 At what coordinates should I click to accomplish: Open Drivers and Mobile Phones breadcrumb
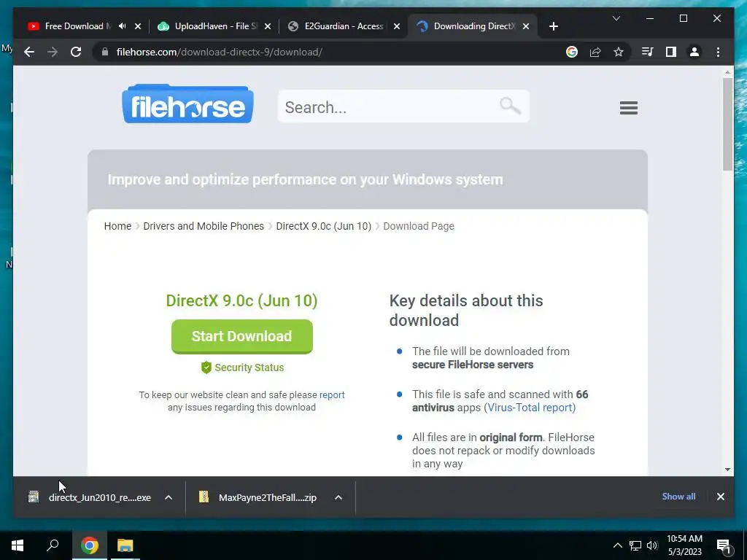click(204, 226)
